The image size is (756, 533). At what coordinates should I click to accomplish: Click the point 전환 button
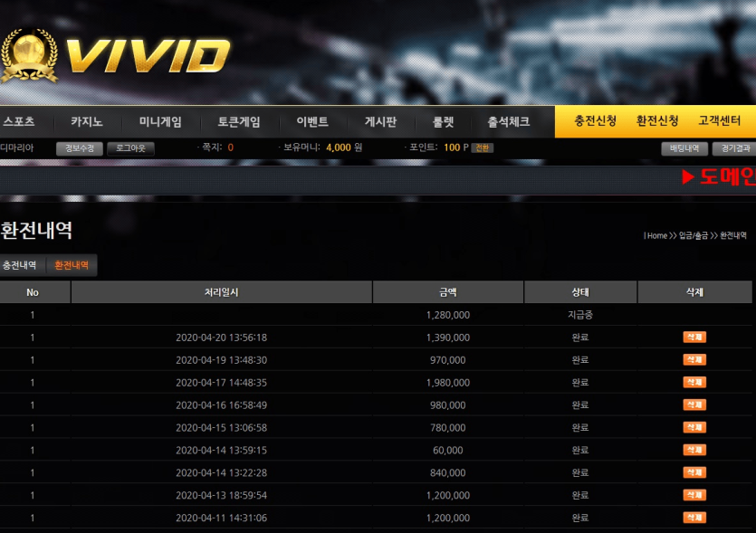(483, 148)
